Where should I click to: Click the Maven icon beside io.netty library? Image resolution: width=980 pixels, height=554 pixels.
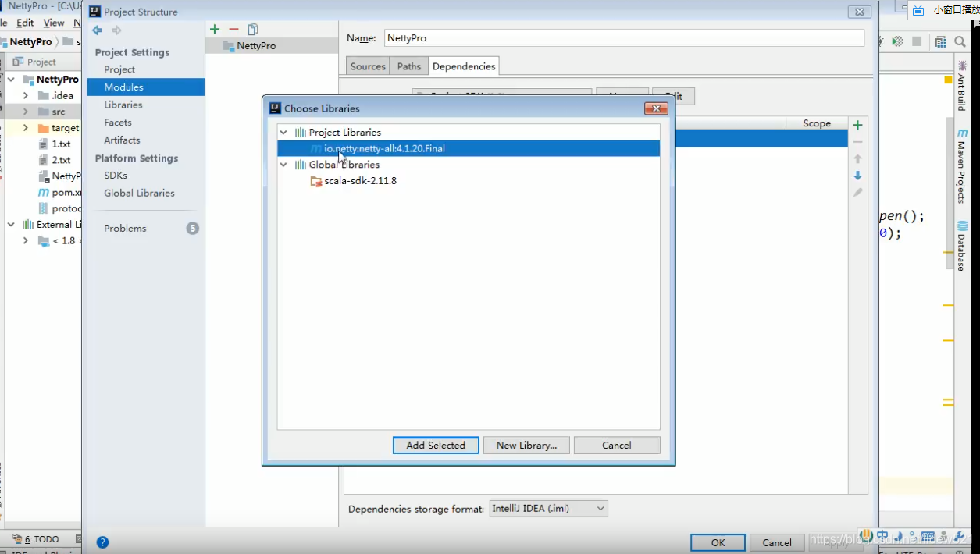point(315,148)
